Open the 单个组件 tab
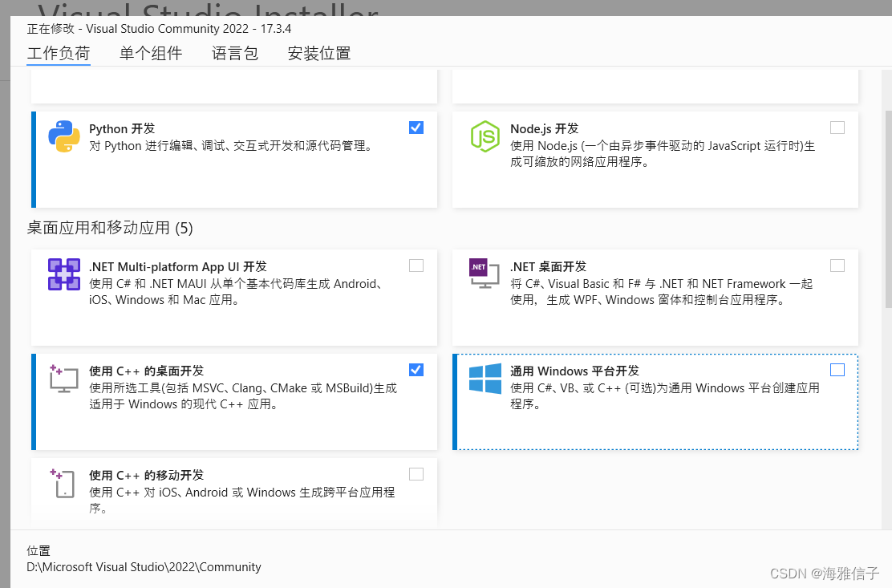892x588 pixels. coord(151,54)
